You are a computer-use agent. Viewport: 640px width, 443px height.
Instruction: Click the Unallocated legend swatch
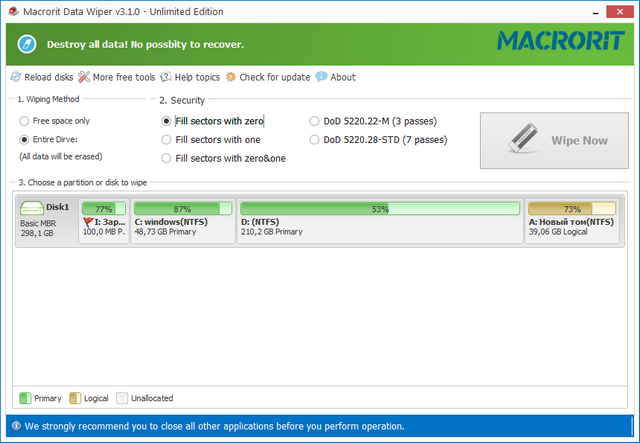122,398
